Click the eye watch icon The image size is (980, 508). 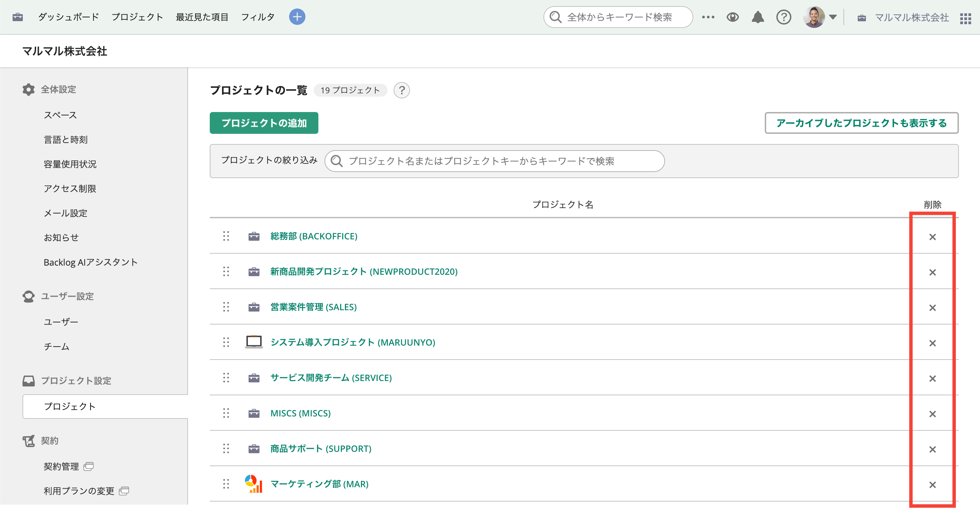(732, 17)
